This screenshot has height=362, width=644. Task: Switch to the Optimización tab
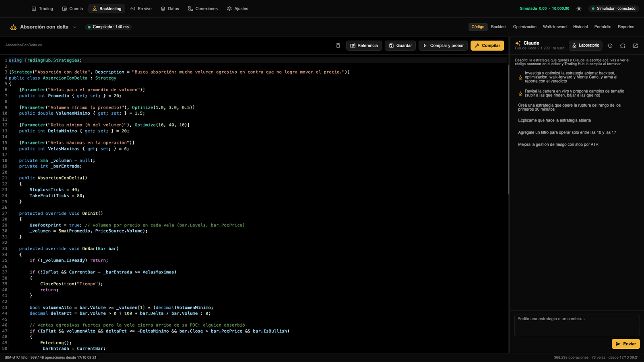coord(524,27)
